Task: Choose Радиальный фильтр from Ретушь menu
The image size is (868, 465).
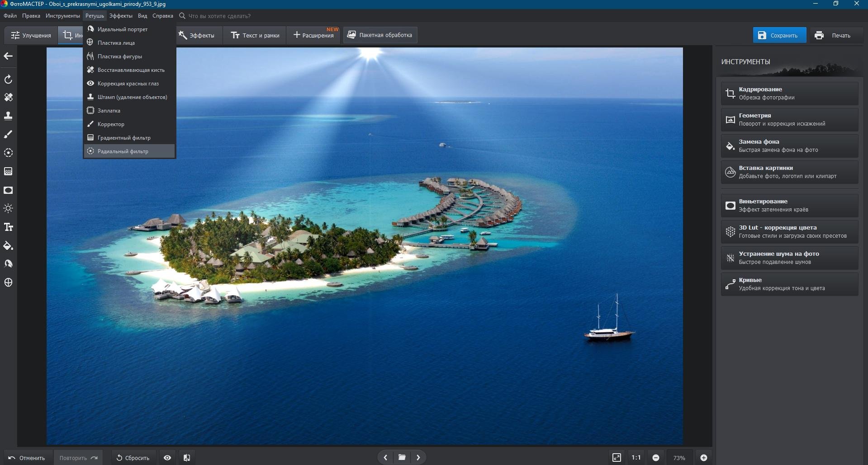Action: pos(123,151)
